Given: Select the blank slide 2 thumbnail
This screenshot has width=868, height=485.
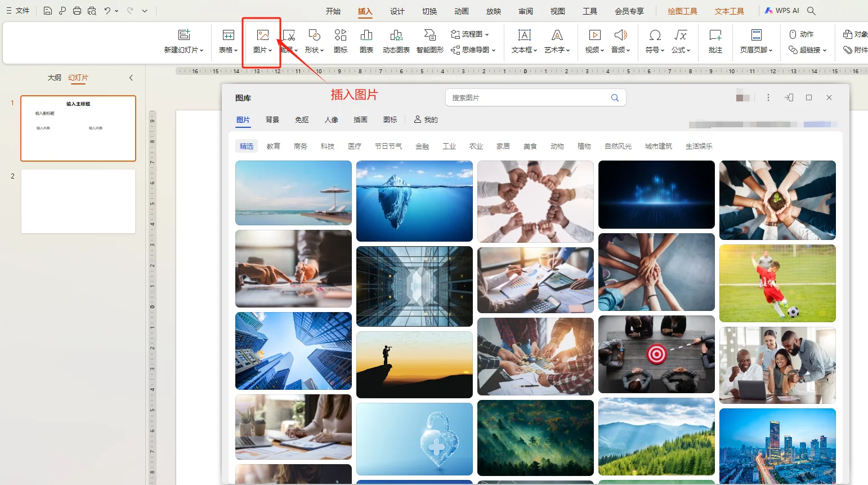Looking at the screenshot, I should click(x=78, y=201).
